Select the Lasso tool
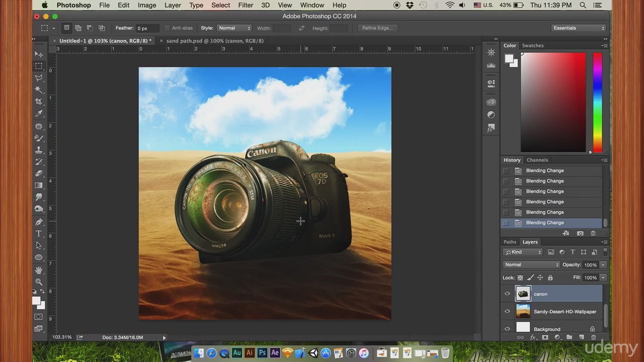644x362 pixels. 39,78
